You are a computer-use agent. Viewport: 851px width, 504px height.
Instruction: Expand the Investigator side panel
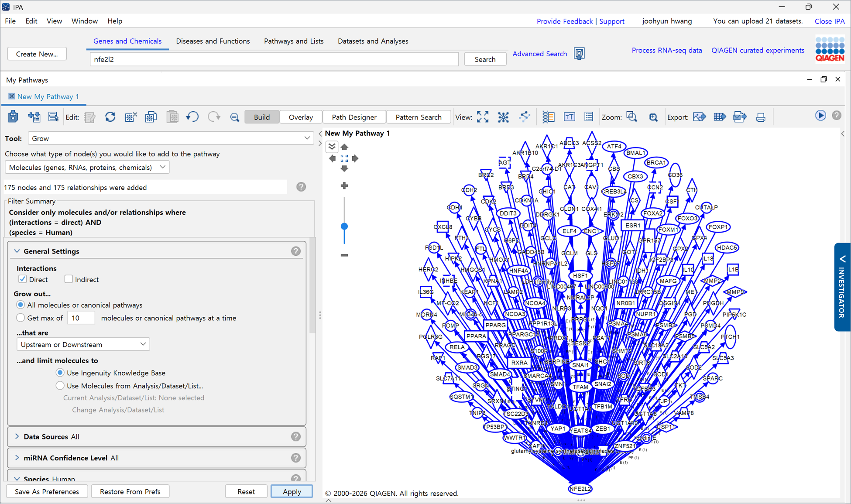point(842,287)
